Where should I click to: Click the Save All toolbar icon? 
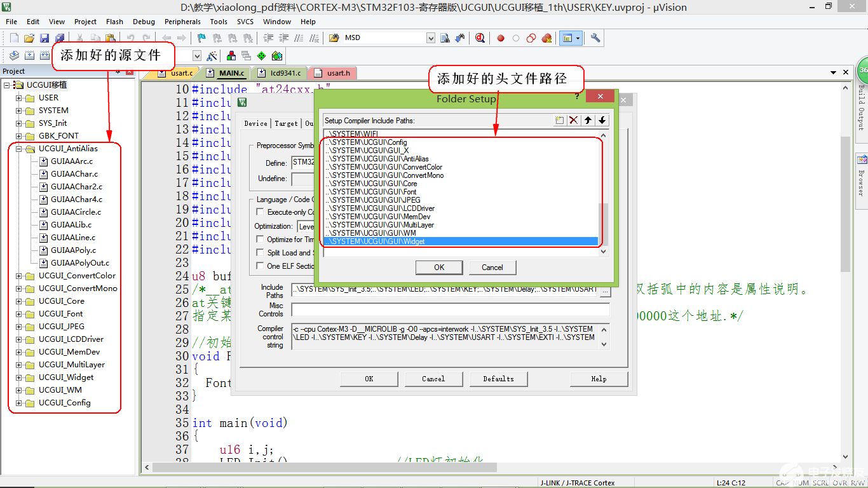pos(60,38)
